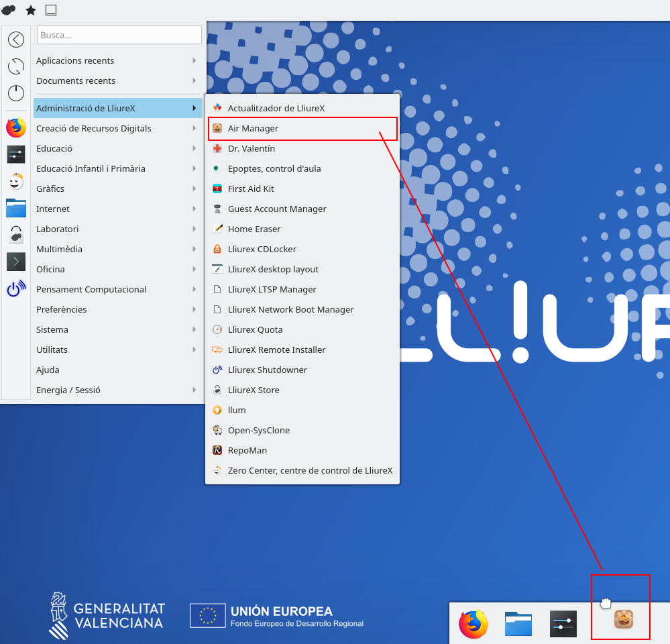Screen dimensions: 670x644
Task: Click the restart circular arrows icon
Action: pos(16,66)
